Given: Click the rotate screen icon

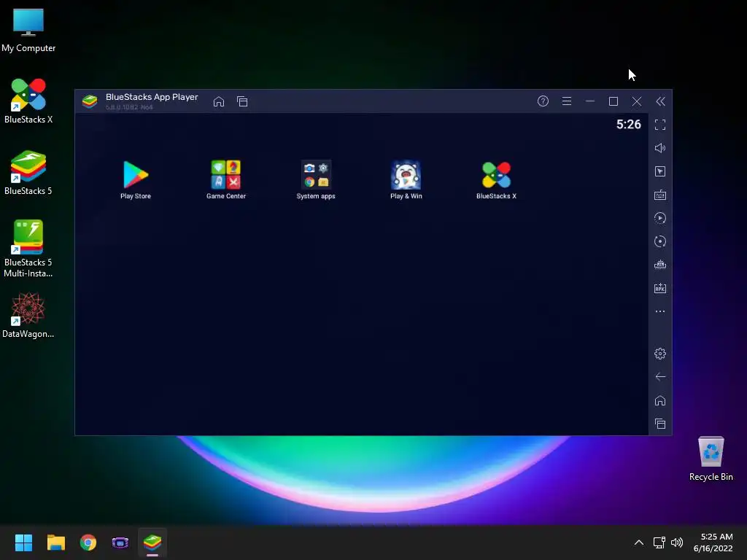Looking at the screenshot, I should pyautogui.click(x=659, y=241).
